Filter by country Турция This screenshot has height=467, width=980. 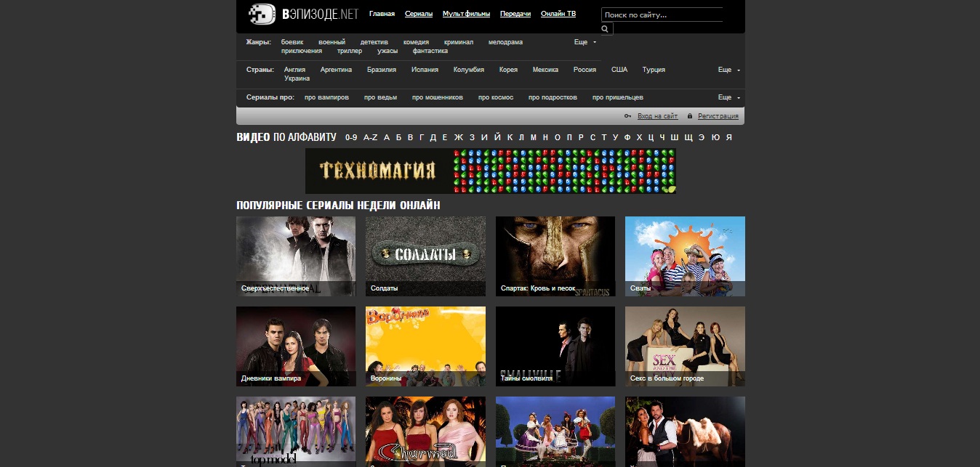click(x=654, y=70)
